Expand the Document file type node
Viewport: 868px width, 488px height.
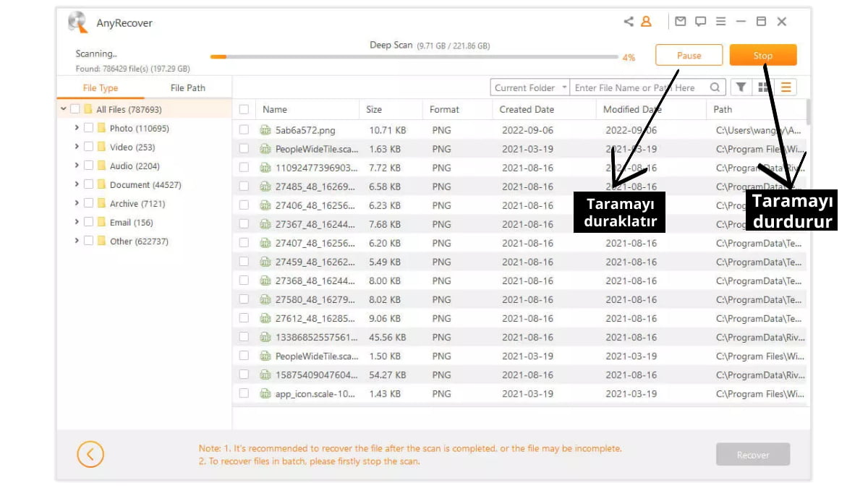77,184
